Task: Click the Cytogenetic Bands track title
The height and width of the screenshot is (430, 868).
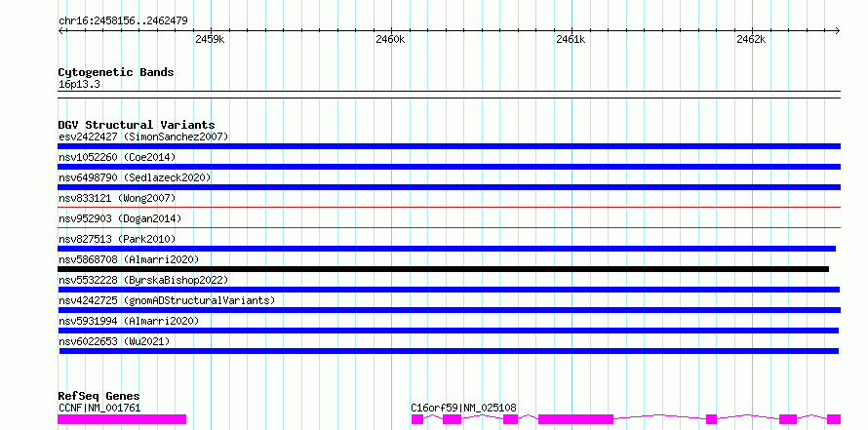Action: point(116,72)
